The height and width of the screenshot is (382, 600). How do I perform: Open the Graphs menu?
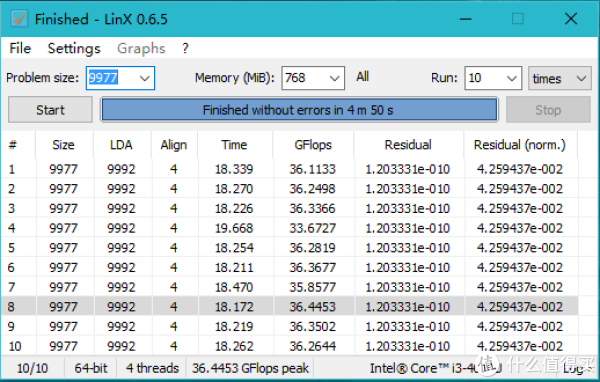coord(141,49)
